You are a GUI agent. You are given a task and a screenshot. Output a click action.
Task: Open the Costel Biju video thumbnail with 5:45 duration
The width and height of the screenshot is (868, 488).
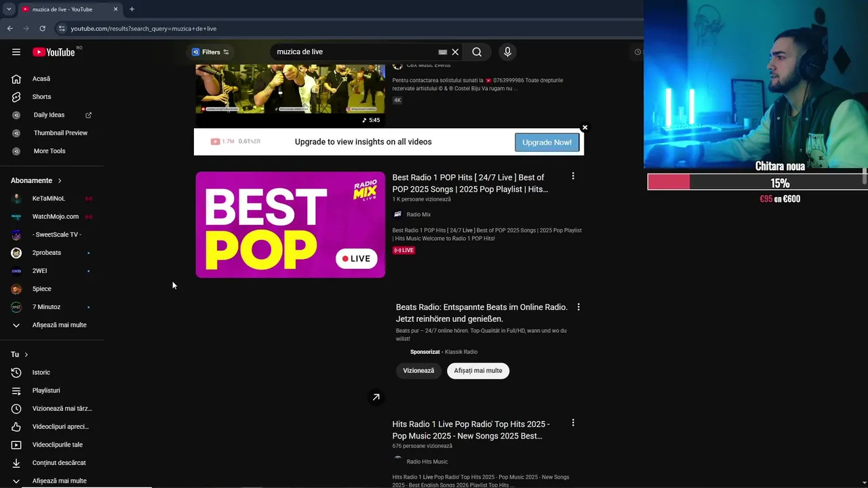(290, 96)
